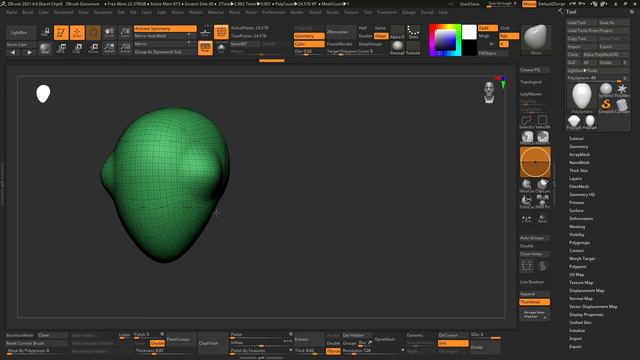The height and width of the screenshot is (360, 640).
Task: Open the Texture selector
Action: click(x=413, y=48)
